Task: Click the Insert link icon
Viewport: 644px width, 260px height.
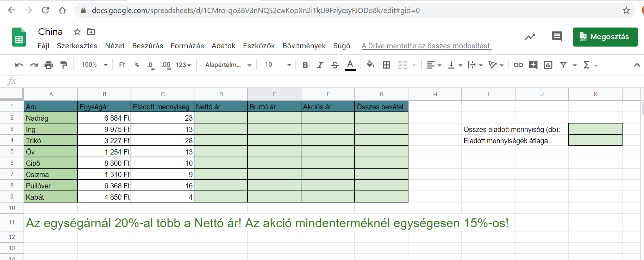Action: pos(518,65)
